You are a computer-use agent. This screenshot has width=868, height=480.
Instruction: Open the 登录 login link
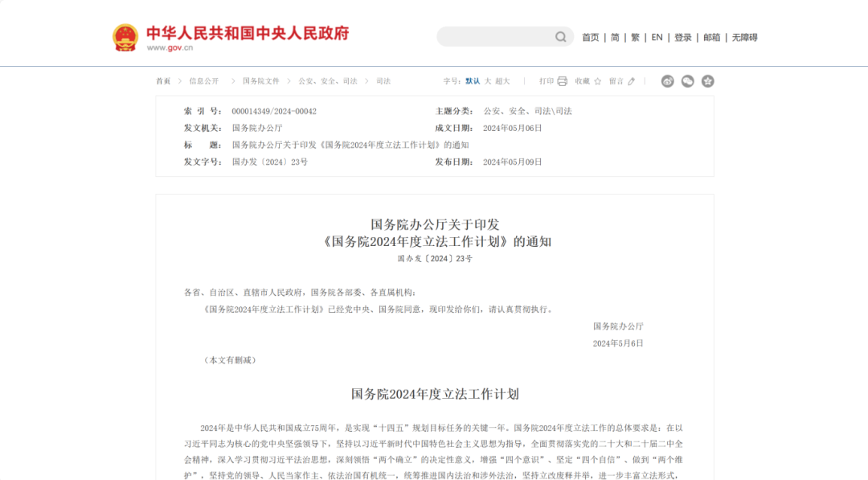click(x=682, y=37)
